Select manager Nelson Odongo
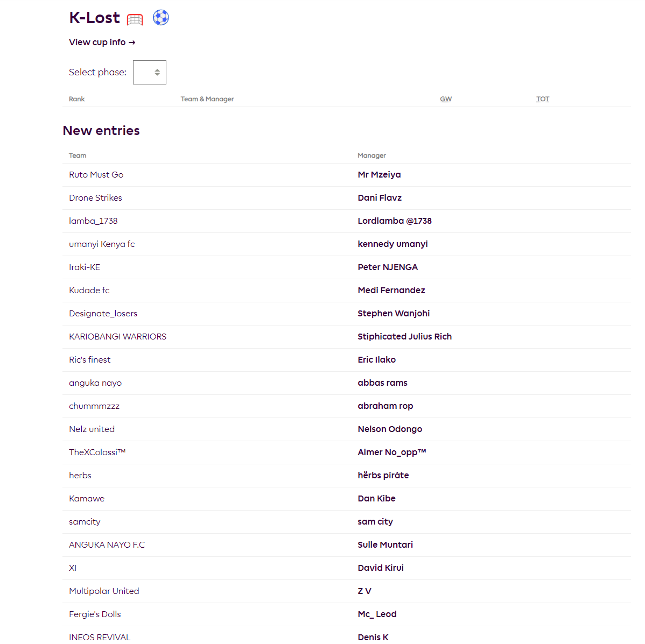645x644 pixels. pos(390,429)
